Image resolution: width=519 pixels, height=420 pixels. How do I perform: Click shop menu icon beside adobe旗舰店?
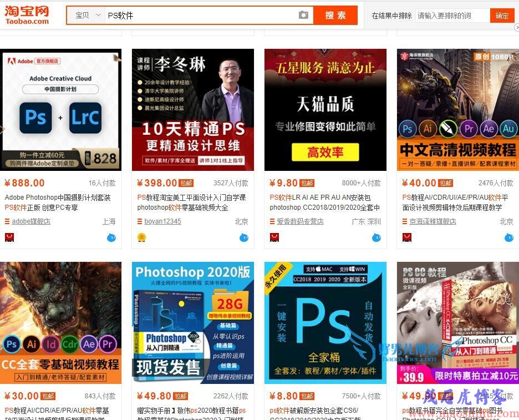coord(7,221)
